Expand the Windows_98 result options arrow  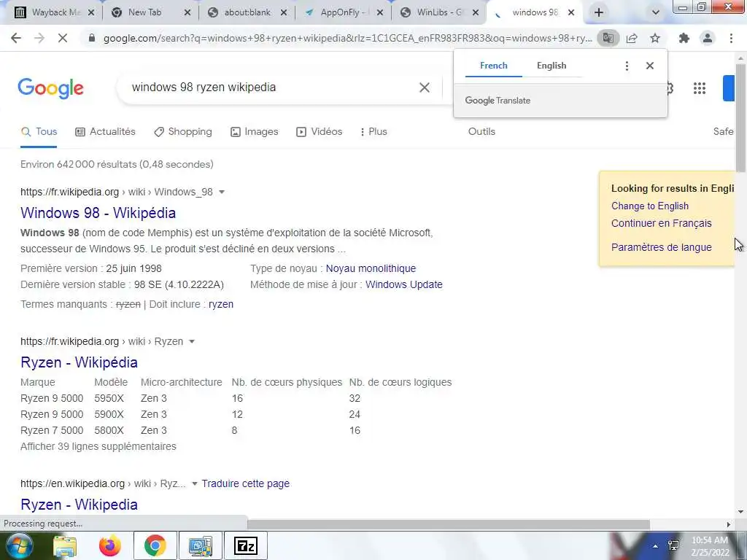[x=222, y=192]
